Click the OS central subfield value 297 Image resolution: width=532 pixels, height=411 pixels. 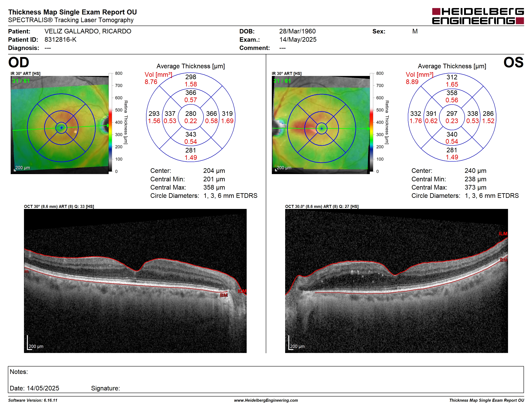[x=452, y=114]
